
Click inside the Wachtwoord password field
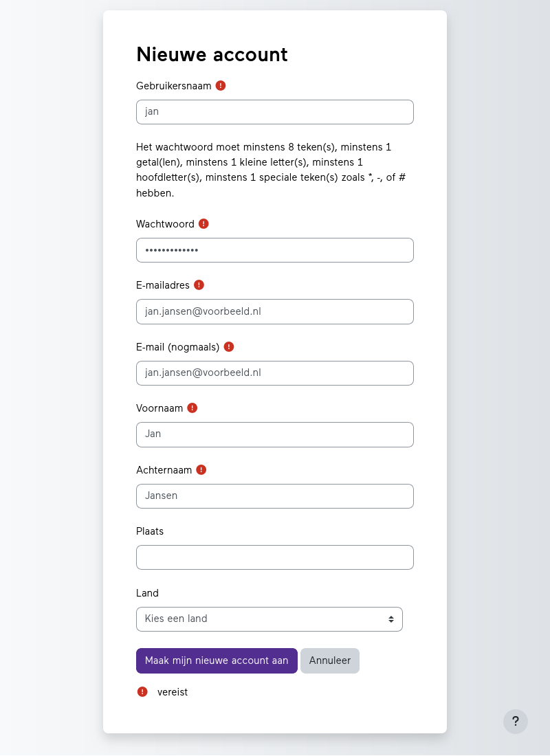coord(275,250)
